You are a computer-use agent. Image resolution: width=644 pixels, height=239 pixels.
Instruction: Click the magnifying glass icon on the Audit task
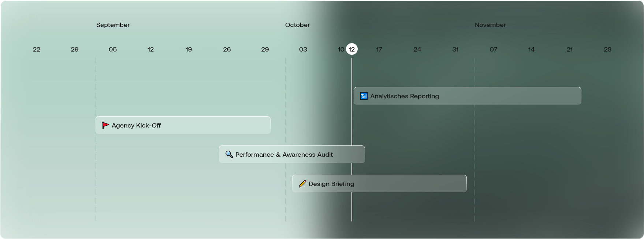229,155
